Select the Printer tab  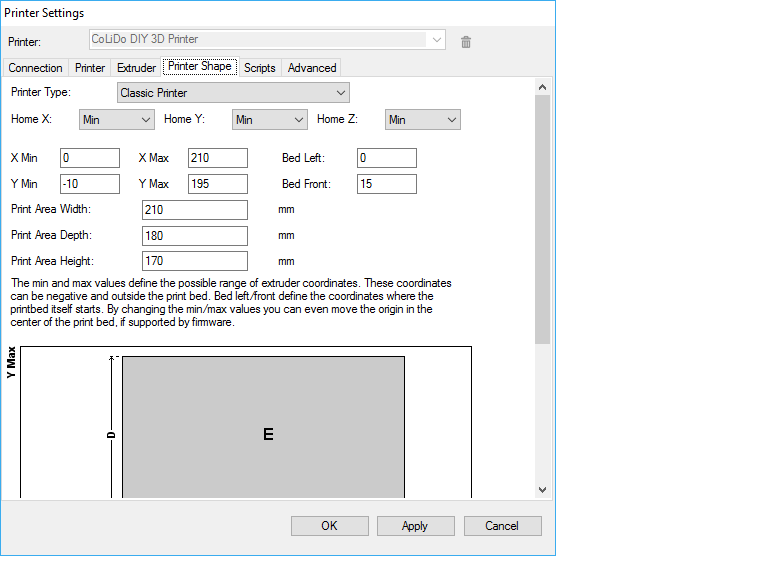coord(90,68)
